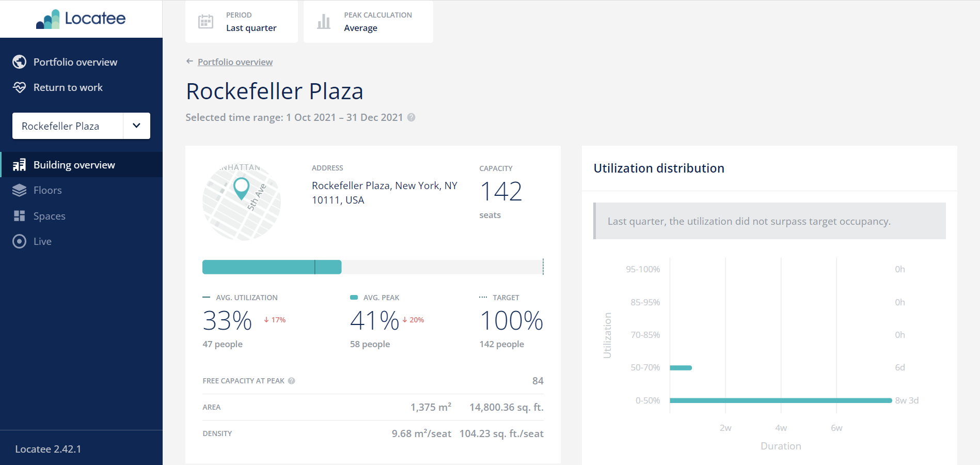This screenshot has width=980, height=465.
Task: Go to Portfolio overview in sidebar
Action: [x=75, y=62]
